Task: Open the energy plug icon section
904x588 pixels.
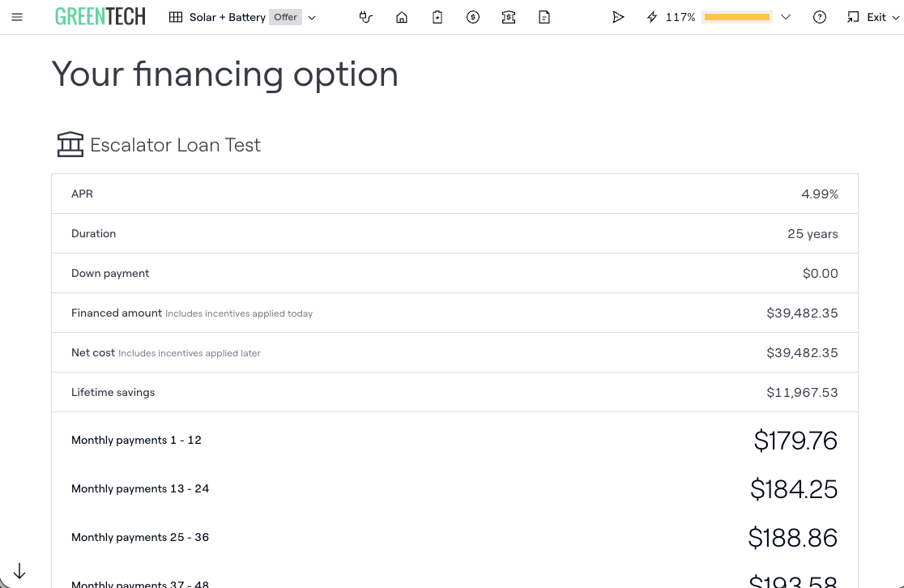Action: click(x=366, y=17)
